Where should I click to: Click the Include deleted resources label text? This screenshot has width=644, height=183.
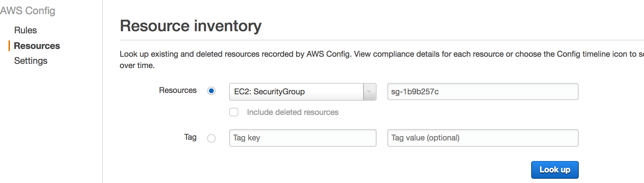pyautogui.click(x=293, y=112)
